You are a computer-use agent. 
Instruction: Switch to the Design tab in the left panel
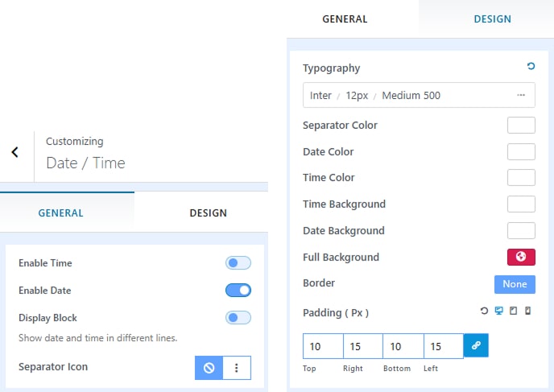(208, 213)
